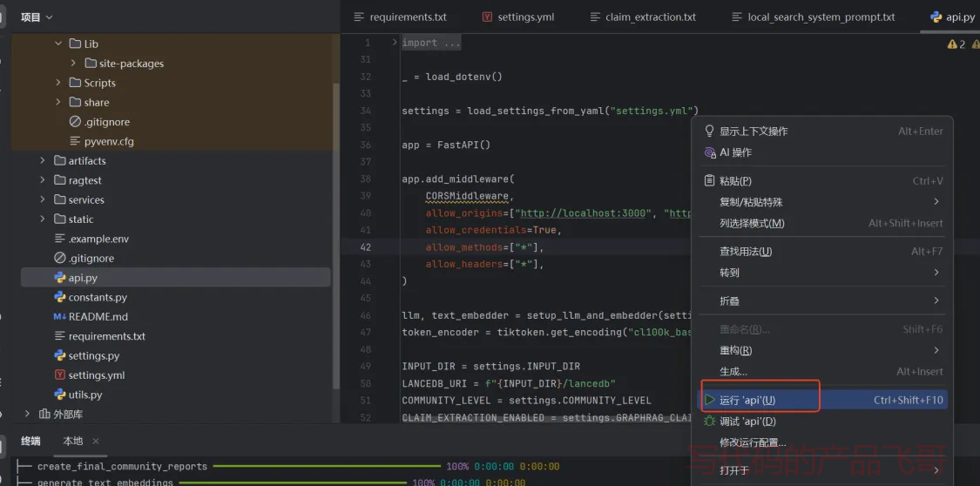Click the .gitignore icon under share
980x486 pixels.
(75, 122)
